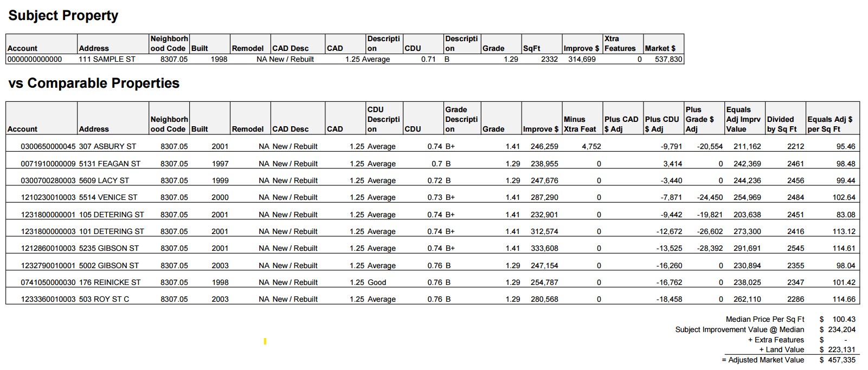Click the 101 DETERING ST address
This screenshot has width=868, height=370.
tap(112, 231)
